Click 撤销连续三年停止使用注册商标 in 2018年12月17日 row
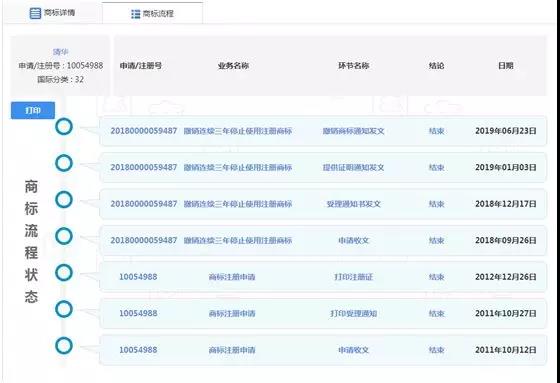 [x=238, y=204]
